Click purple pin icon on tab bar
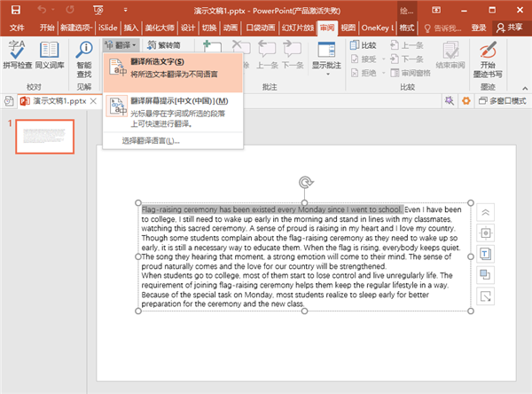Image resolution: width=532 pixels, height=394 pixels. pos(450,100)
